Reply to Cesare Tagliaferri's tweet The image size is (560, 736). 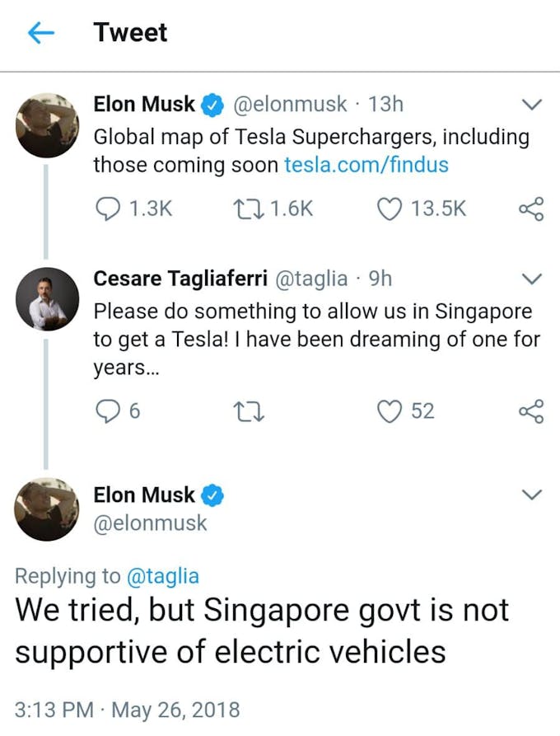[109, 410]
